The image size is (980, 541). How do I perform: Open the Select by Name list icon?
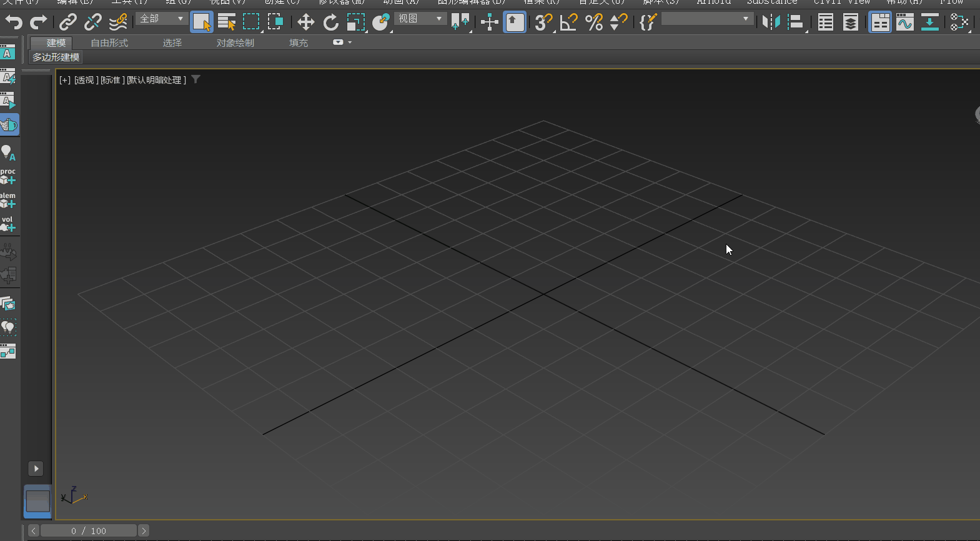point(227,22)
